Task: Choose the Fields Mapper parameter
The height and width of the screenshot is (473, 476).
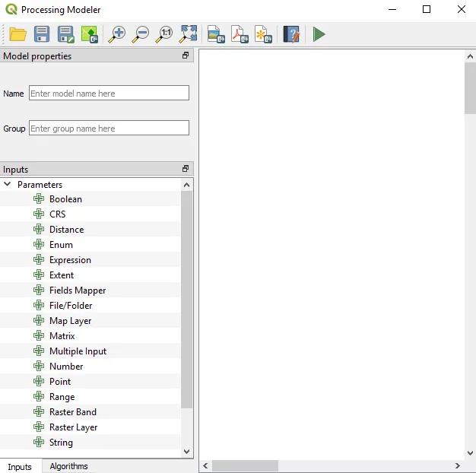Action: [x=78, y=290]
